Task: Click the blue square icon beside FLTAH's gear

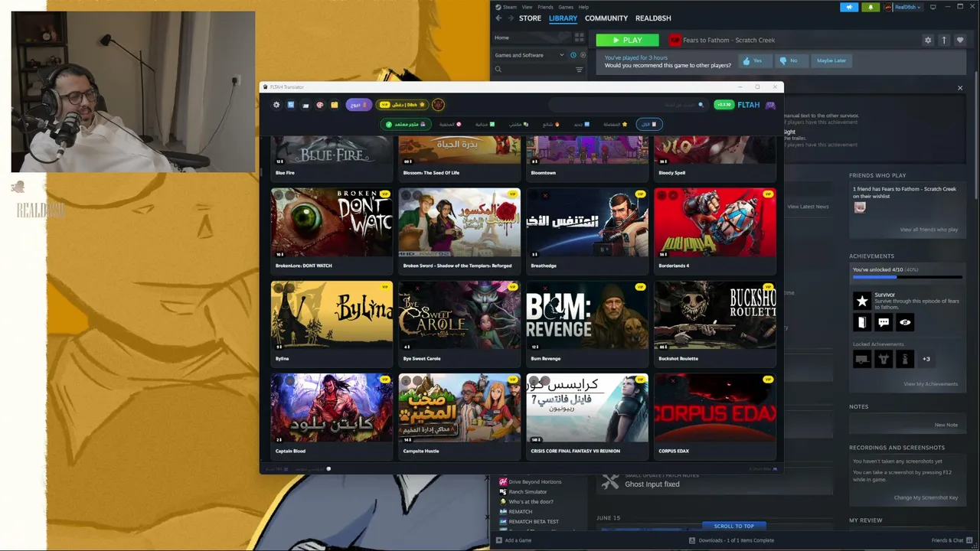Action: pos(291,105)
